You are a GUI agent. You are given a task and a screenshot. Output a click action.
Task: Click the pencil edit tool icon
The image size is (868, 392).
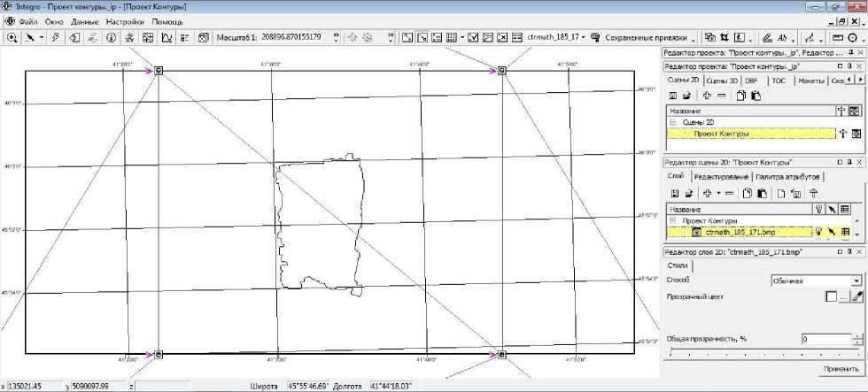(767, 37)
